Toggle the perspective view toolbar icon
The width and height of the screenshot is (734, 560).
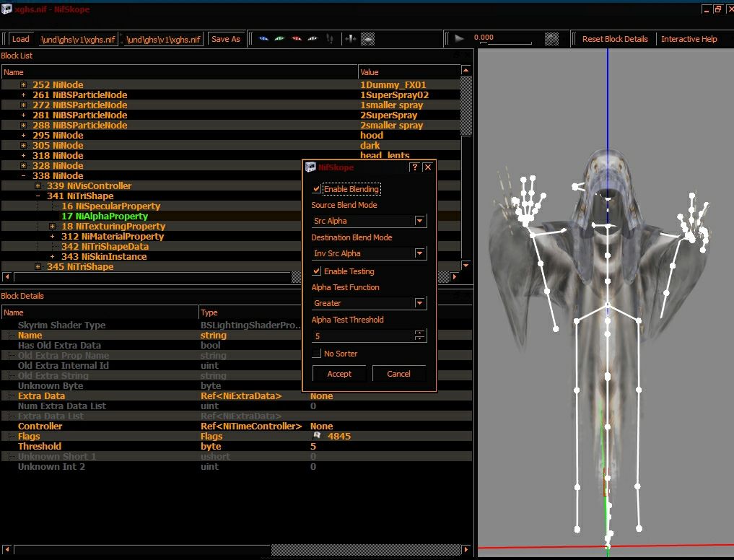click(x=367, y=40)
